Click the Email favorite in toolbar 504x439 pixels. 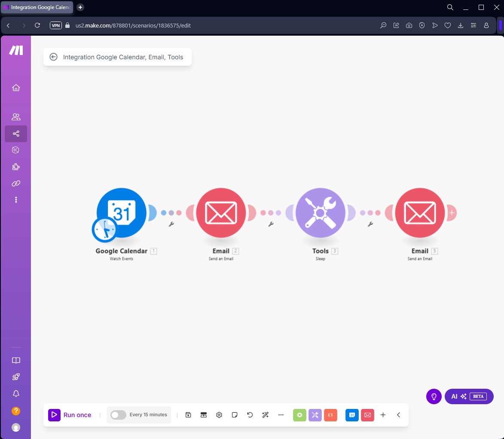(x=367, y=415)
